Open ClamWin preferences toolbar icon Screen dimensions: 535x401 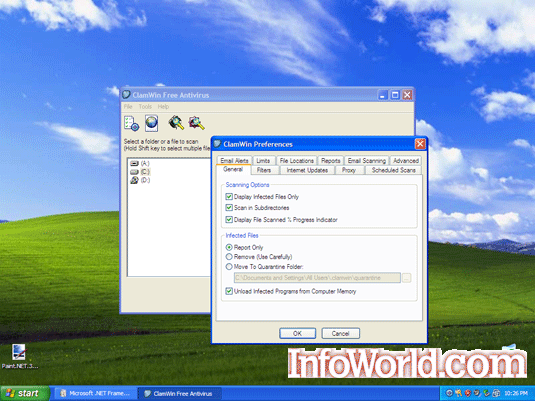click(131, 123)
